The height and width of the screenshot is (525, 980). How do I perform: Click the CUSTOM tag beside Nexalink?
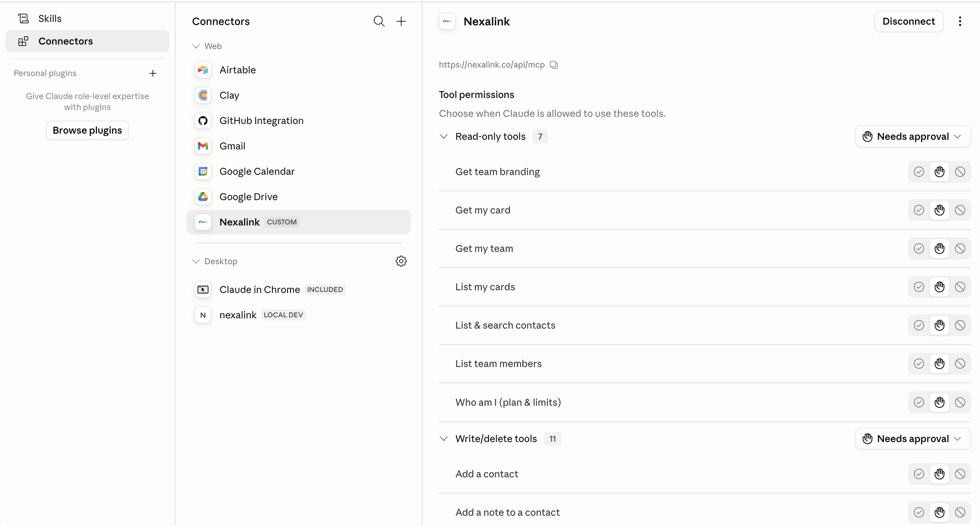coord(282,222)
